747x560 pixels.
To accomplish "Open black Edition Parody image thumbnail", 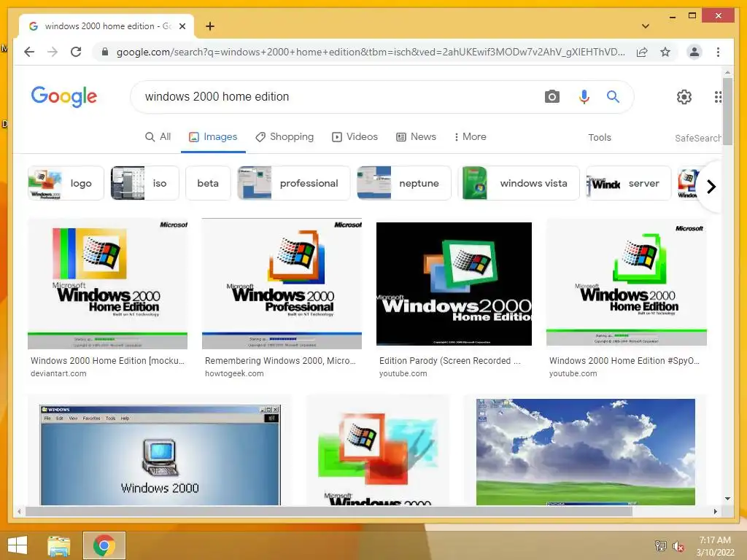I will click(x=454, y=284).
